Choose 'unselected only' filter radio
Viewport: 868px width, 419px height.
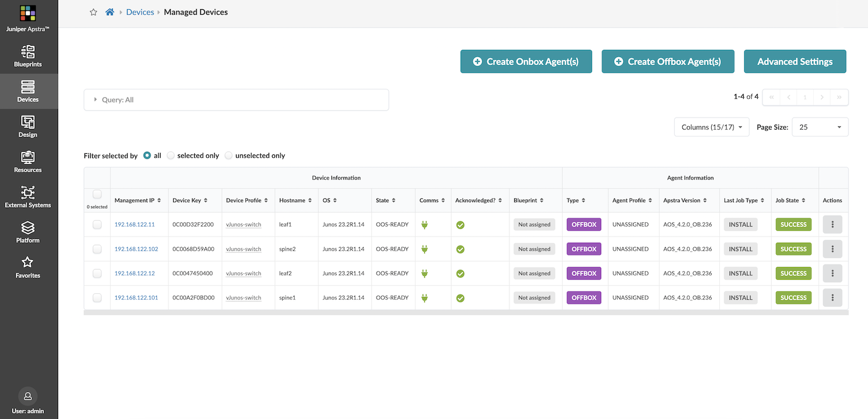tap(229, 156)
